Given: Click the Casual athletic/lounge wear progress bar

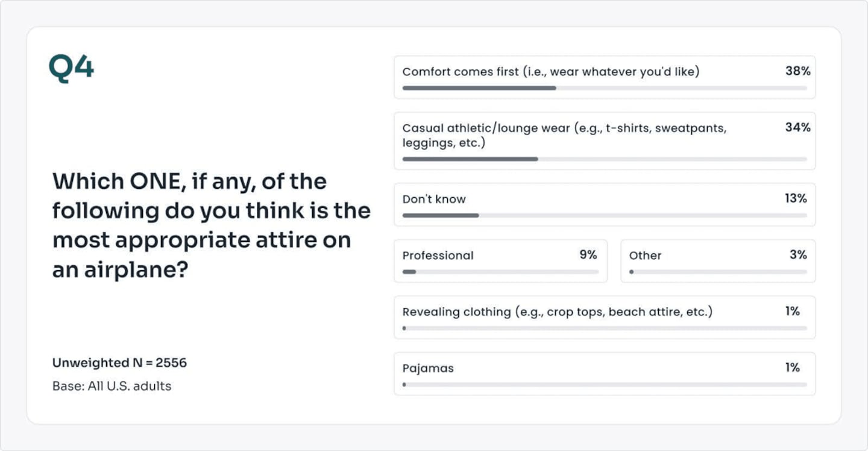Looking at the screenshot, I should pos(605,159).
